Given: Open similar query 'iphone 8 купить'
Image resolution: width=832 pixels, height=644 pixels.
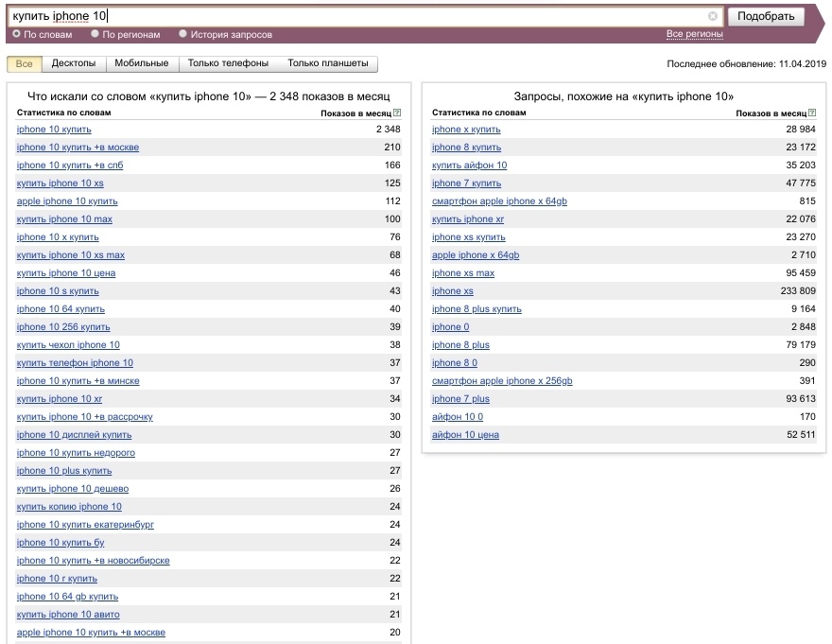Looking at the screenshot, I should coord(466,148).
